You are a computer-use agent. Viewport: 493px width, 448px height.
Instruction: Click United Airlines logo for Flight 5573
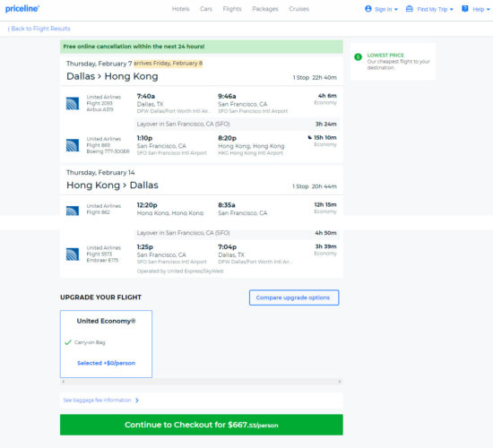point(73,254)
